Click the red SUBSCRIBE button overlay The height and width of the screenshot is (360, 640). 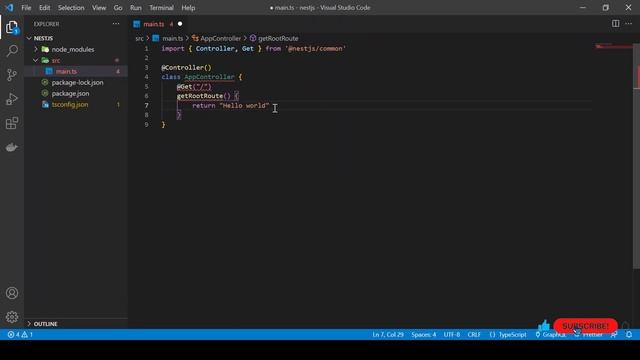click(585, 326)
